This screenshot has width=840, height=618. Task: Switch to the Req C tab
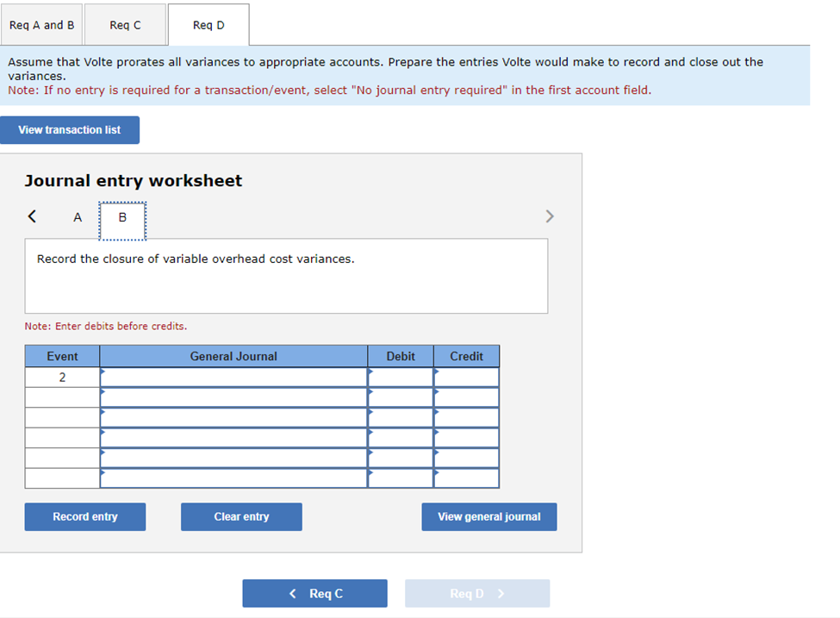[x=124, y=24]
